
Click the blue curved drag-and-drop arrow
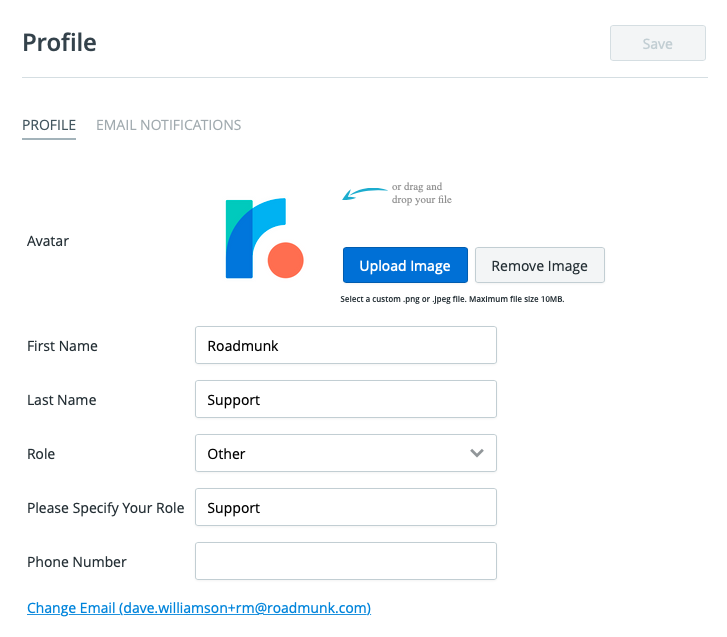pyautogui.click(x=364, y=193)
